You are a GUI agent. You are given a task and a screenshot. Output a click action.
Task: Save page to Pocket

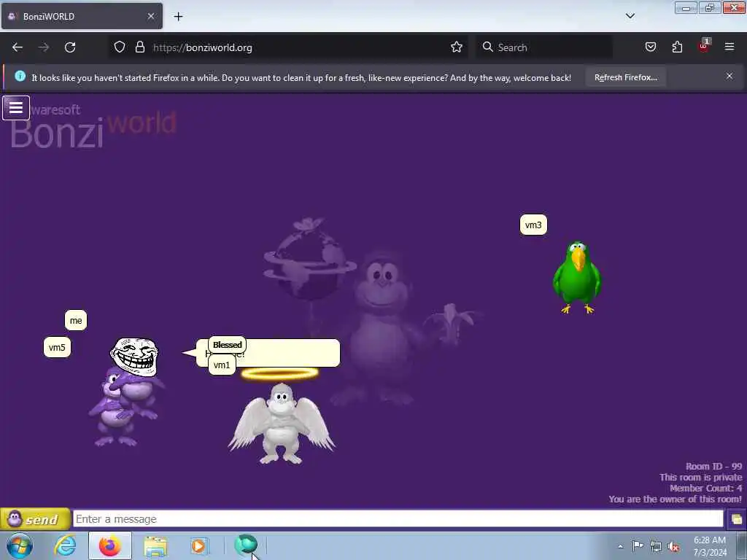[651, 47]
